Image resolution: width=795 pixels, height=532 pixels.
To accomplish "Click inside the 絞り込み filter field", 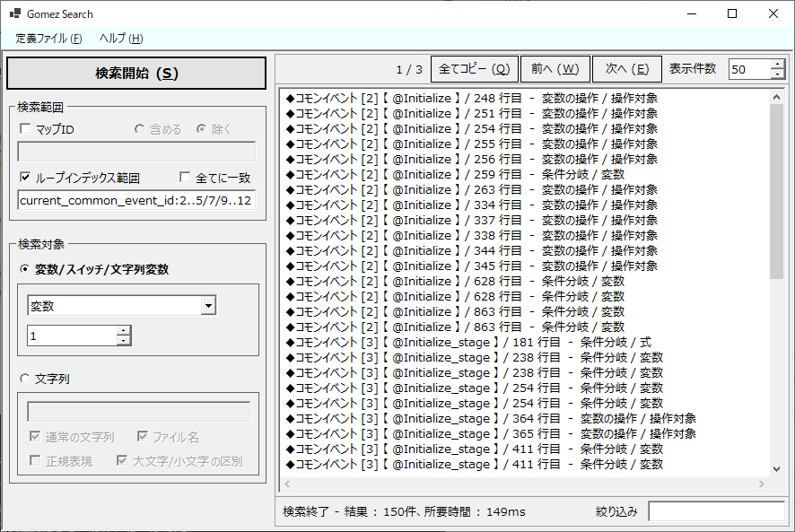I will pos(718,510).
